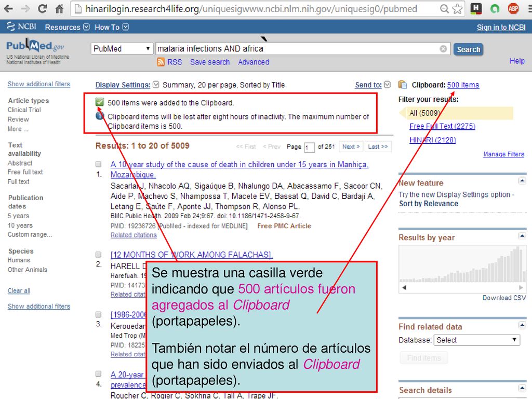Open HINARI (2128) filter link
The width and height of the screenshot is (532, 399).
tap(433, 140)
